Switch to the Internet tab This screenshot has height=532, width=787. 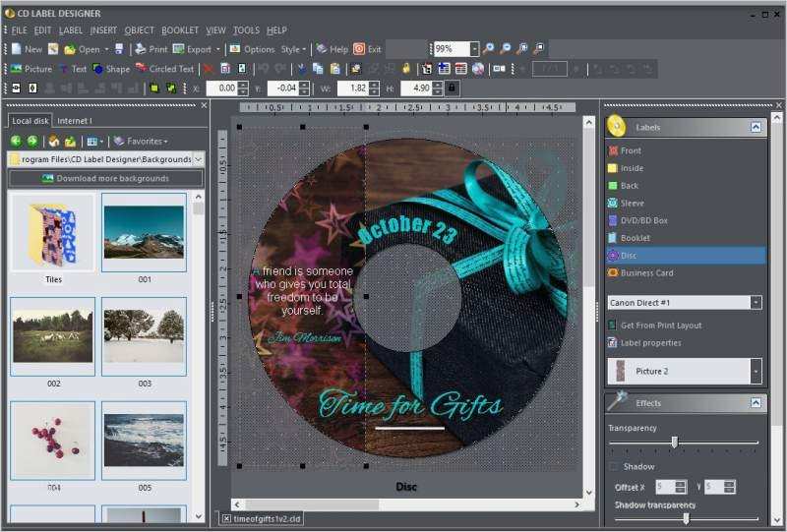click(x=75, y=121)
